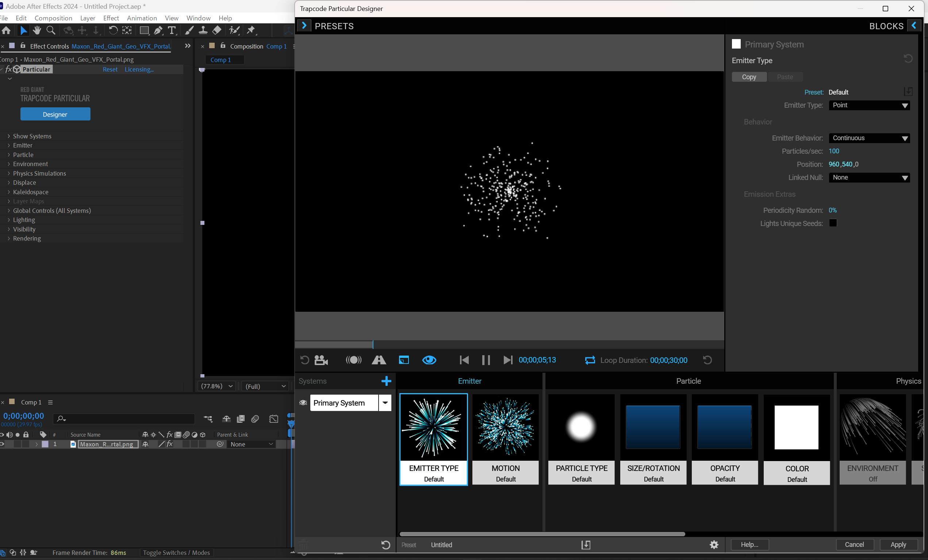This screenshot has width=928, height=560.
Task: Click the Help... button
Action: click(x=749, y=545)
